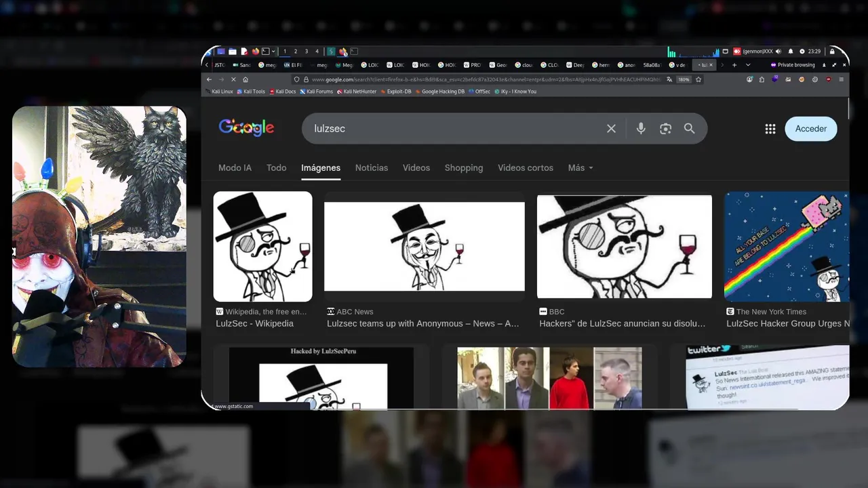
Task: Expand the terminal launcher dropdown arrow
Action: pos(273,52)
